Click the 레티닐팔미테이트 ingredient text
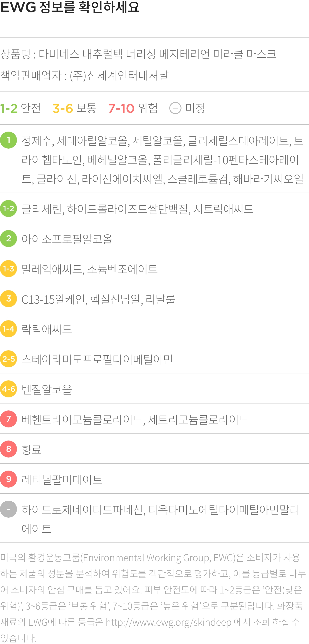The width and height of the screenshot is (309, 644). coord(62,480)
